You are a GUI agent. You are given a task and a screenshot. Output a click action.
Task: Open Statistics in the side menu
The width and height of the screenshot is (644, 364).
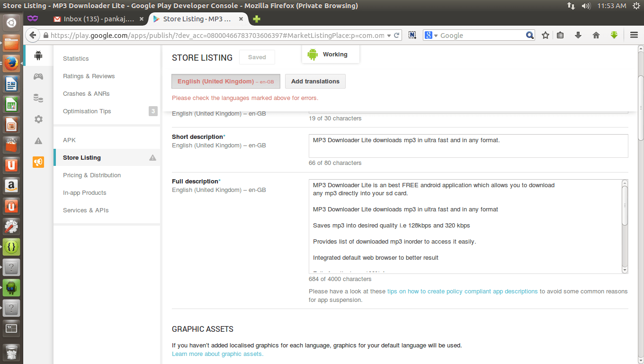[x=76, y=59]
